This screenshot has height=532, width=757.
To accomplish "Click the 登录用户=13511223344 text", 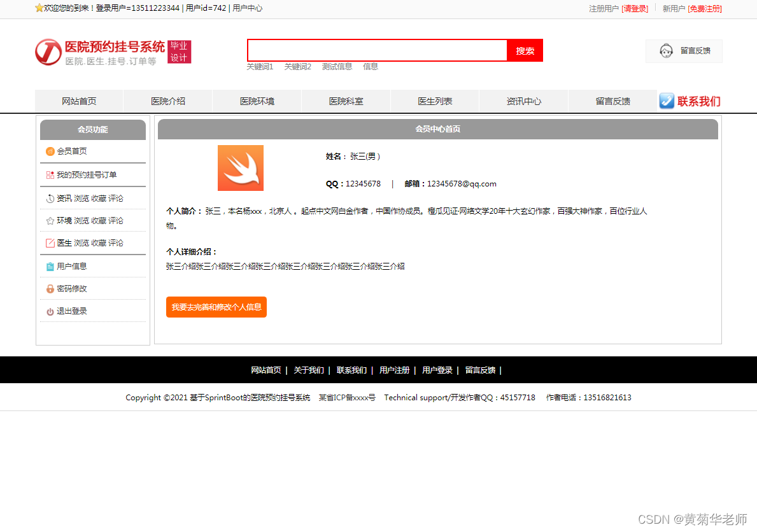I will pyautogui.click(x=138, y=8).
